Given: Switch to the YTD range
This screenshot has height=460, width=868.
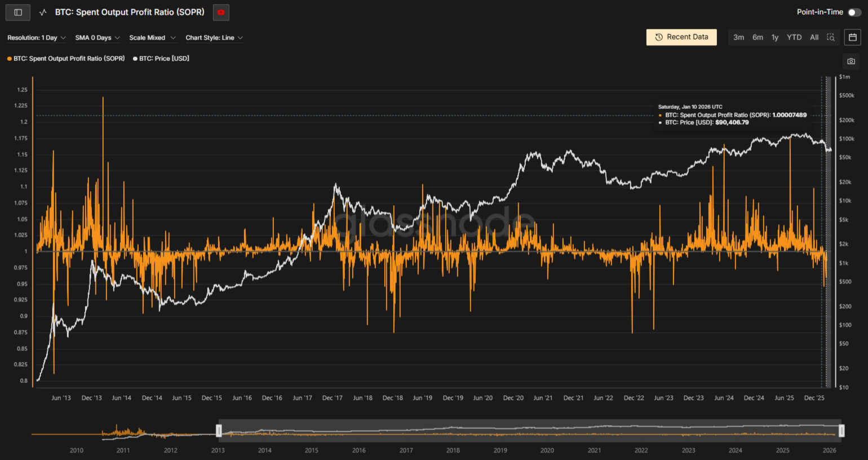Looking at the screenshot, I should 794,37.
